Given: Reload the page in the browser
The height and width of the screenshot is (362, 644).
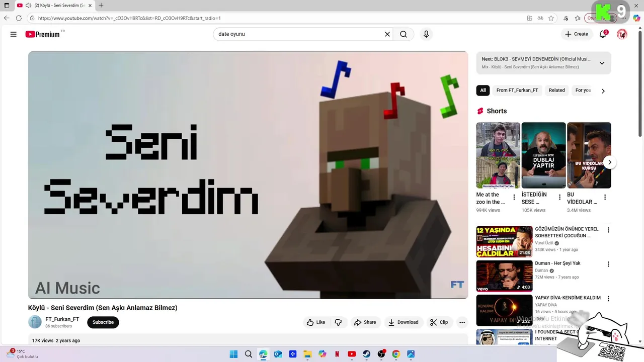Looking at the screenshot, I should point(19,18).
